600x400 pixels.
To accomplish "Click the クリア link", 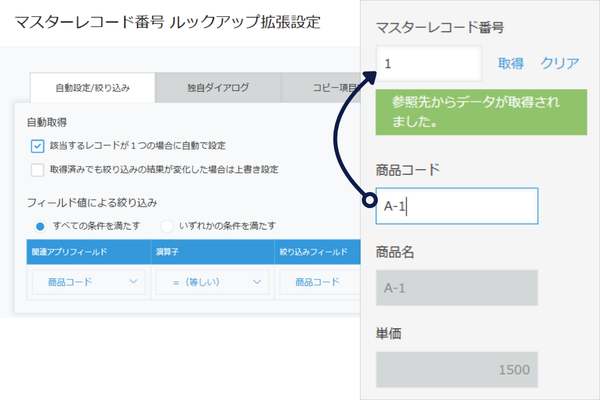I will pyautogui.click(x=560, y=63).
